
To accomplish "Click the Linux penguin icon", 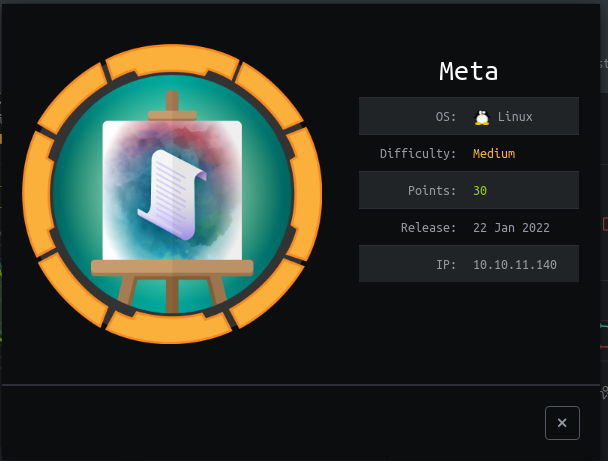I will click(x=482, y=117).
